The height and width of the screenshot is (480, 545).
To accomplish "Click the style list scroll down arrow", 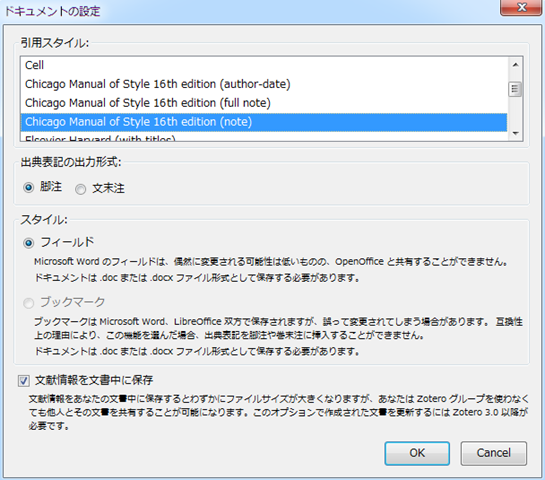I will pos(515,133).
